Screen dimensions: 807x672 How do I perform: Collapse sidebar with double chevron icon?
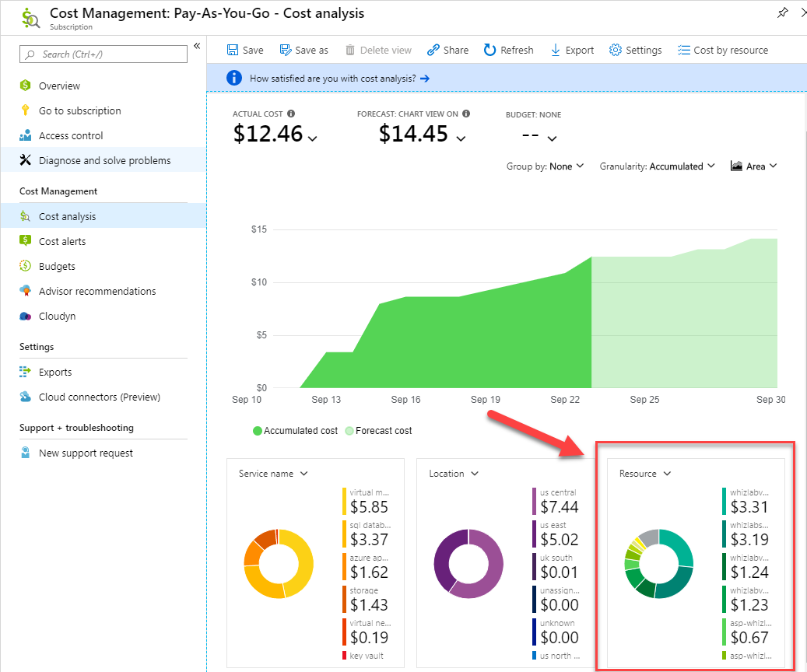click(x=197, y=47)
